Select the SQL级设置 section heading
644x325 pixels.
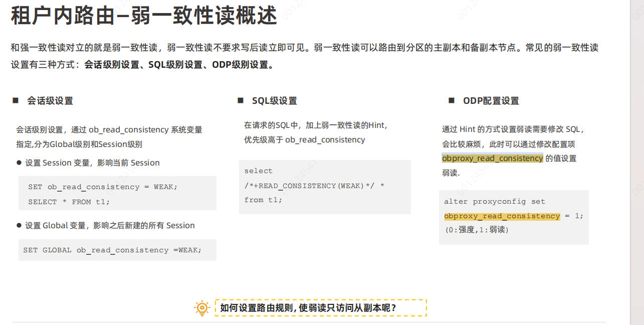click(274, 101)
